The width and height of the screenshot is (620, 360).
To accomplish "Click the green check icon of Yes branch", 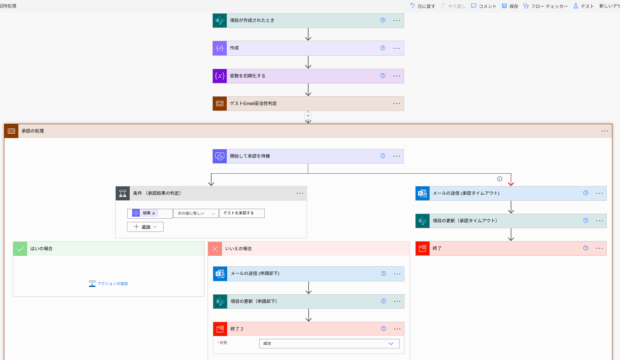I will click(20, 249).
